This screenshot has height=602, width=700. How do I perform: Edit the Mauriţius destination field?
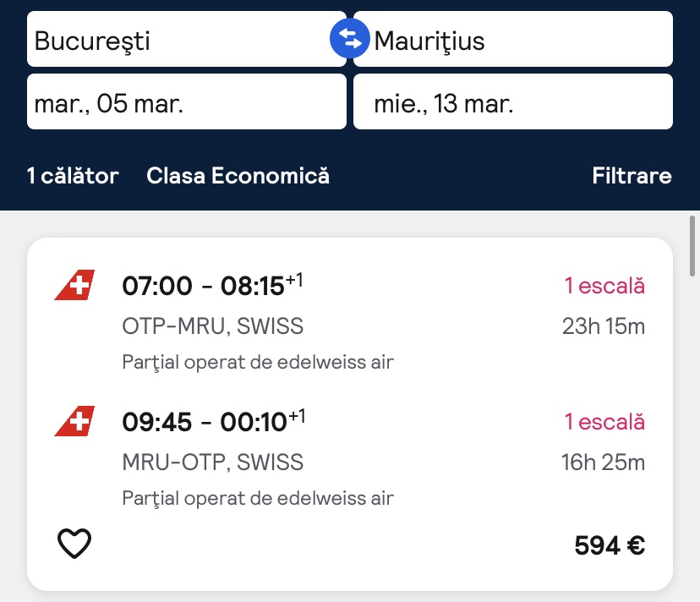tap(512, 40)
